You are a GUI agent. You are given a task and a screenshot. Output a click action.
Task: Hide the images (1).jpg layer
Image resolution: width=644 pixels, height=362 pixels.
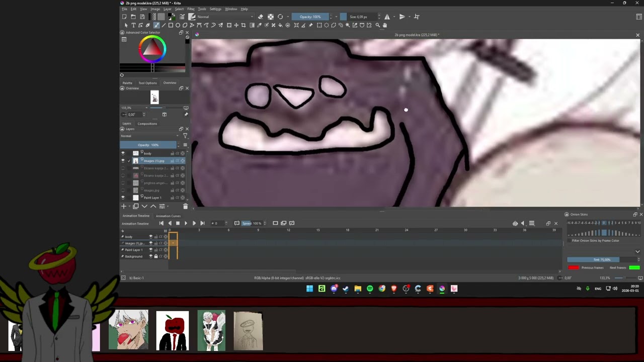coord(123,161)
